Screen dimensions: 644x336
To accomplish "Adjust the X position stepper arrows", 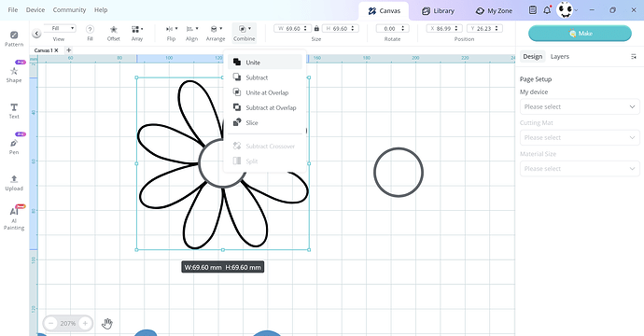I will [x=455, y=28].
